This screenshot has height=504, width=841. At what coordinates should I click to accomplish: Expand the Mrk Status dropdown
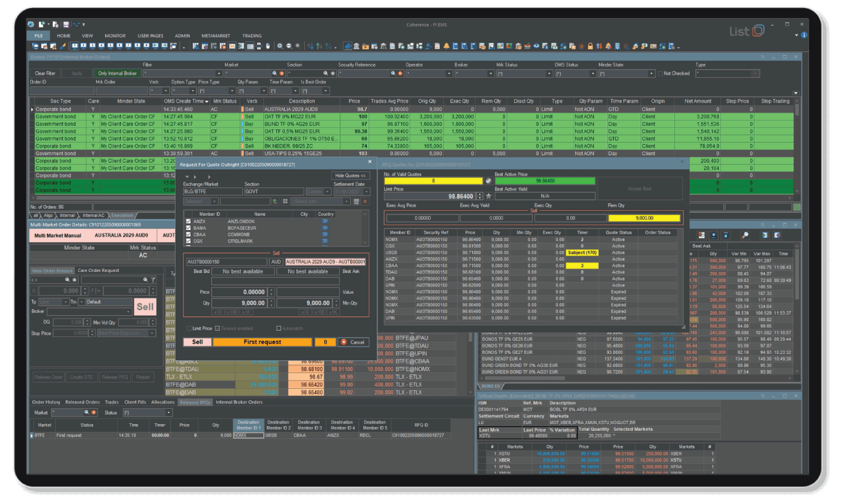tap(549, 73)
